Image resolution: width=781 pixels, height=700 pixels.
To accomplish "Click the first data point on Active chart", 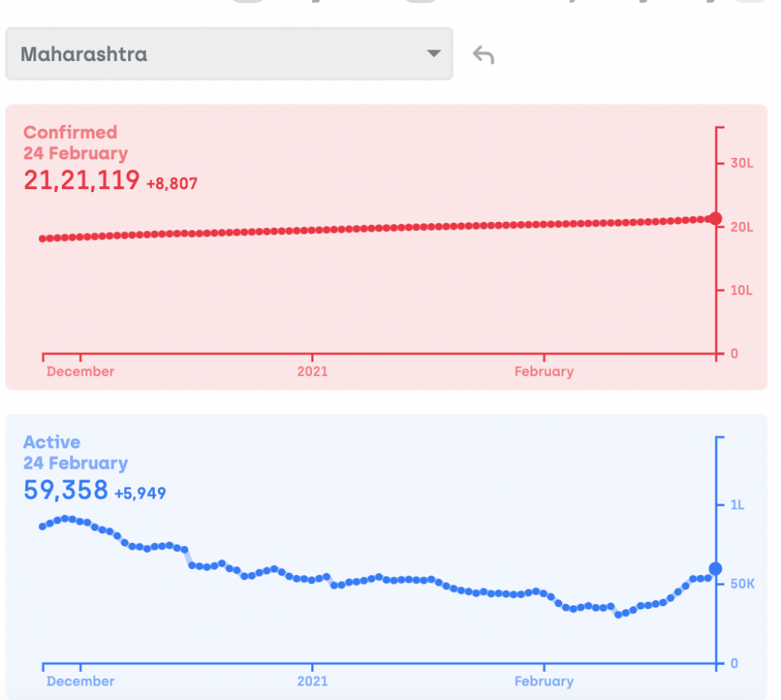I will pos(43,526).
